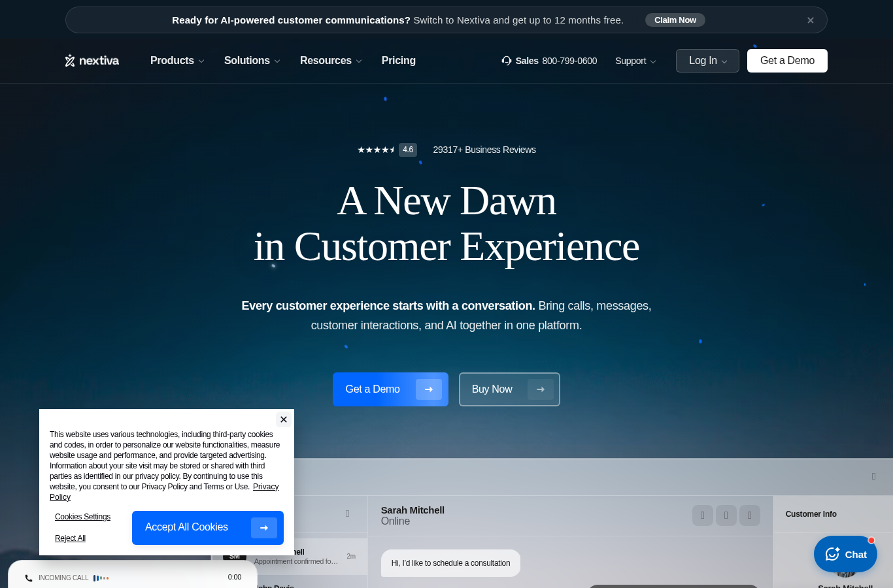Click Reject All cookies

[70, 538]
